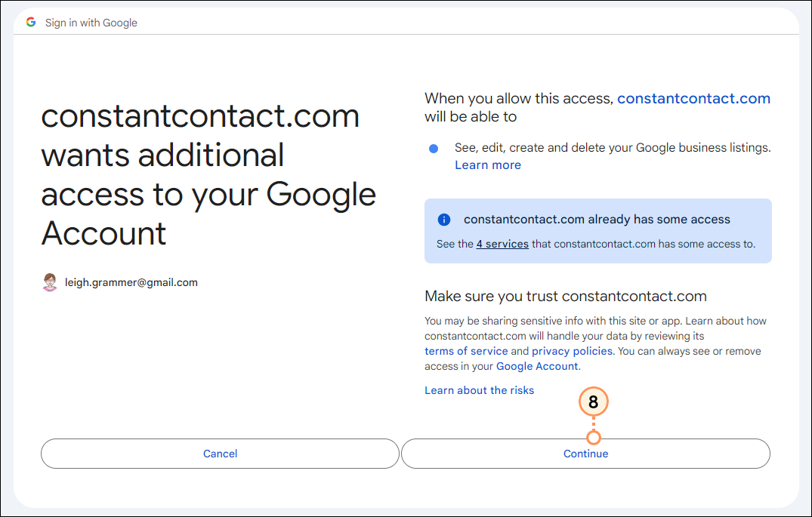Open the privacy policies link
The height and width of the screenshot is (517, 812).
[x=573, y=351]
